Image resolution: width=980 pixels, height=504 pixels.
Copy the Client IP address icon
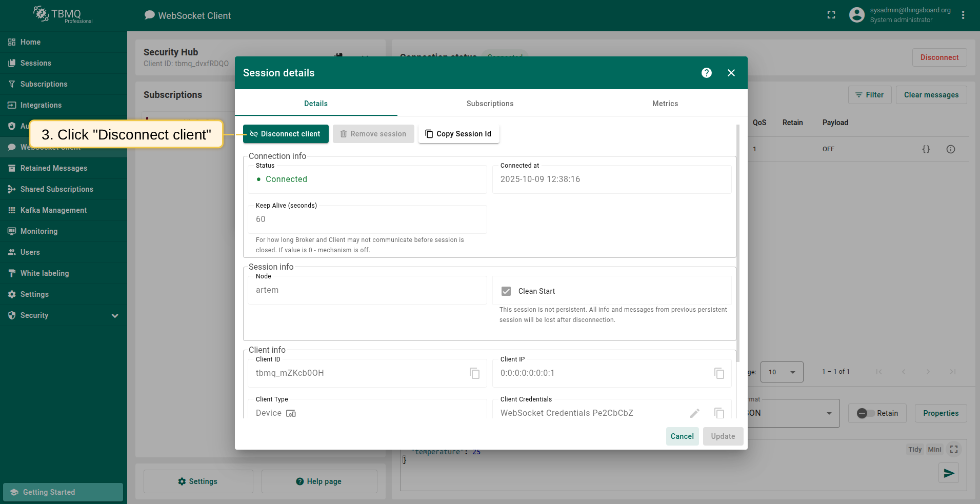click(719, 373)
